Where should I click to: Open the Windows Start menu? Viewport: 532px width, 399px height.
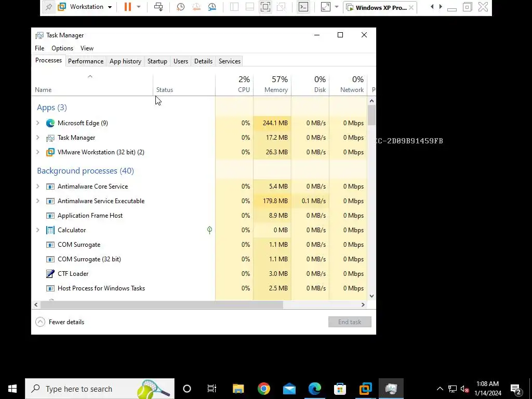[x=12, y=389]
